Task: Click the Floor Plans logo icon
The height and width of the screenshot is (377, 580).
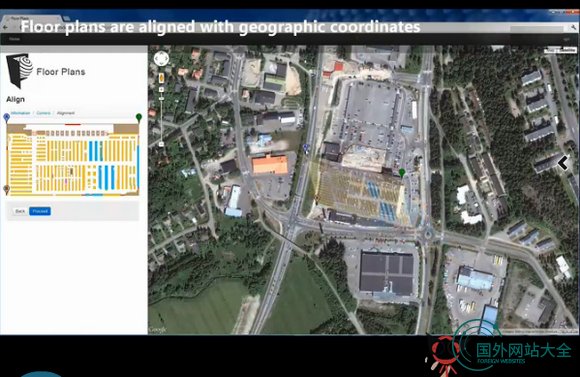Action: [x=20, y=70]
